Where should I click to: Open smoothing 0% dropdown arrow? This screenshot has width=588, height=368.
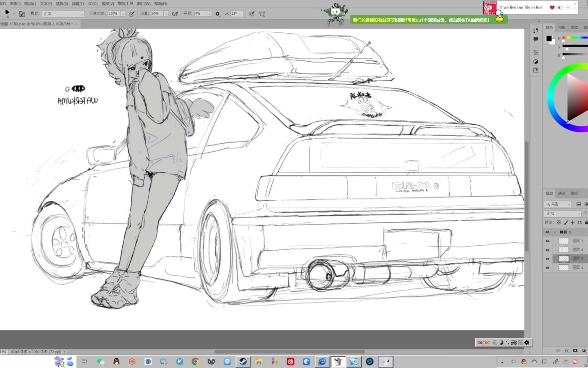click(x=209, y=14)
